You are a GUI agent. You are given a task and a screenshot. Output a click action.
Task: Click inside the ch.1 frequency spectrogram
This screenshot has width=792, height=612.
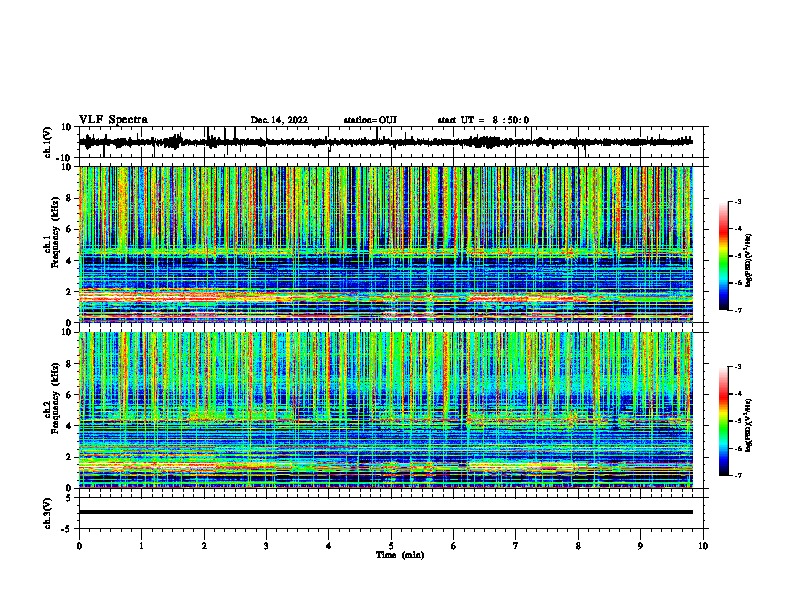[386, 244]
